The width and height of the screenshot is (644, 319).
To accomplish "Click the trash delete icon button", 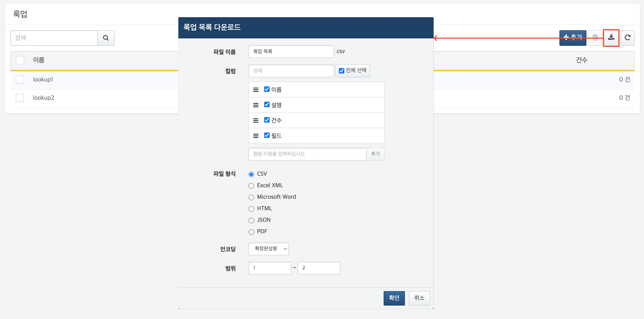I will (595, 38).
